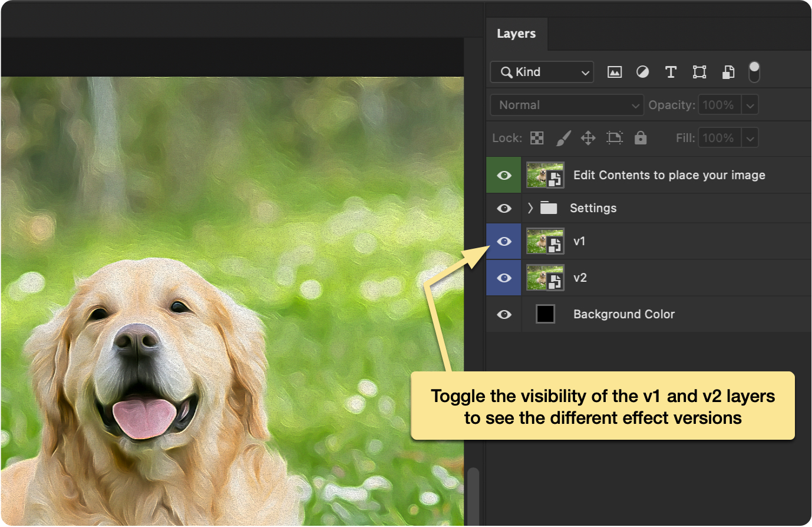This screenshot has height=527, width=812.
Task: Click the Background Color black swatch
Action: (545, 314)
